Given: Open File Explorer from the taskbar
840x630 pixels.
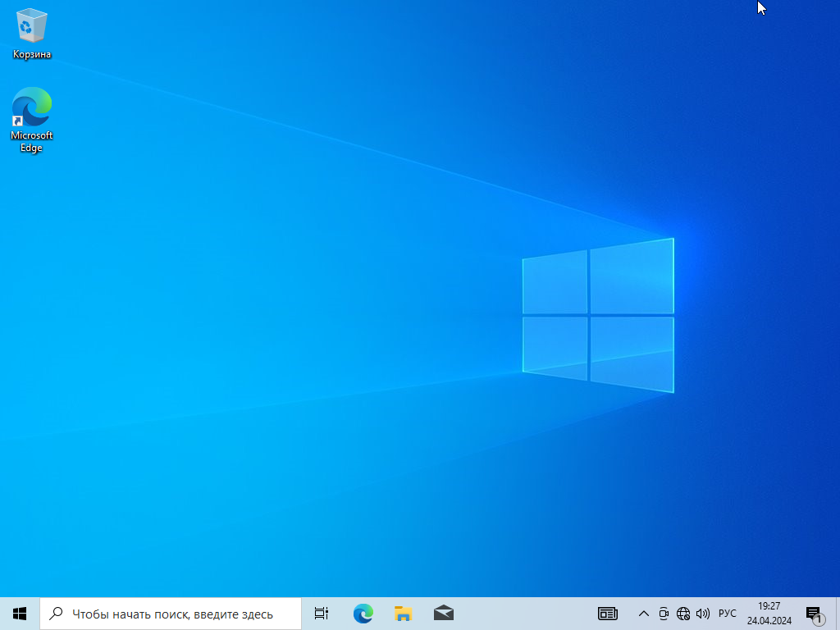Looking at the screenshot, I should coord(403,613).
